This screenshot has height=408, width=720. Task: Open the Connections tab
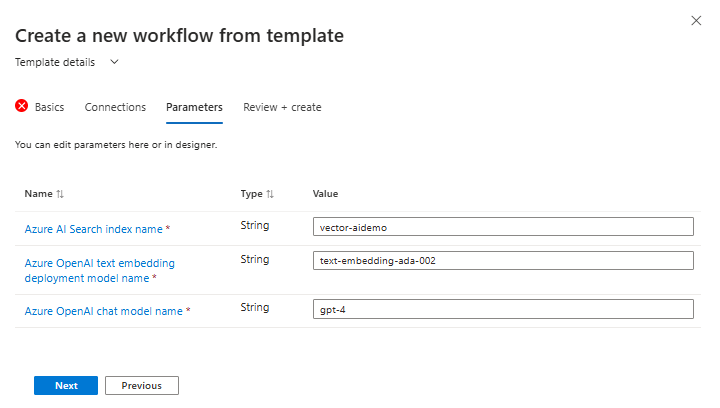click(115, 107)
